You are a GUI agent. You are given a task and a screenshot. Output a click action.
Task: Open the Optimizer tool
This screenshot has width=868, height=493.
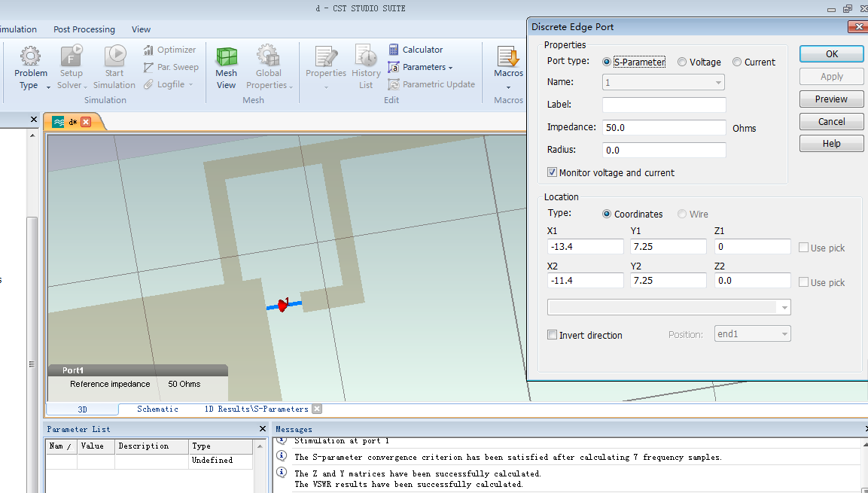pos(170,50)
